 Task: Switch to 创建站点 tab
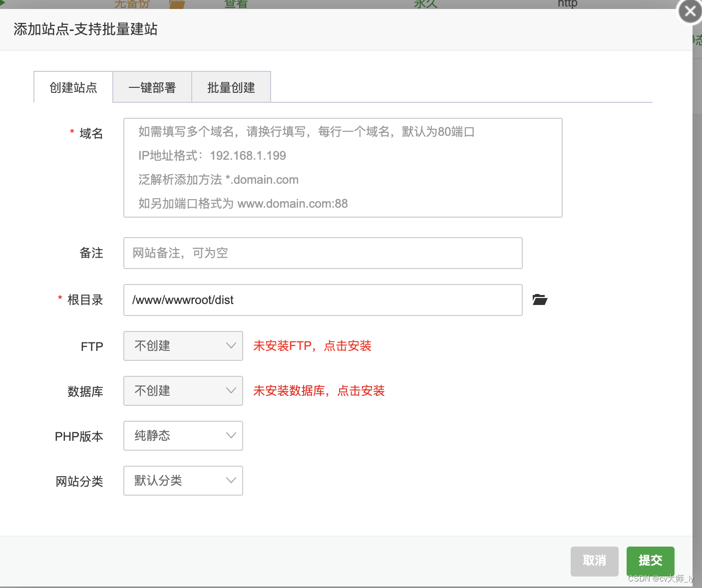73,87
